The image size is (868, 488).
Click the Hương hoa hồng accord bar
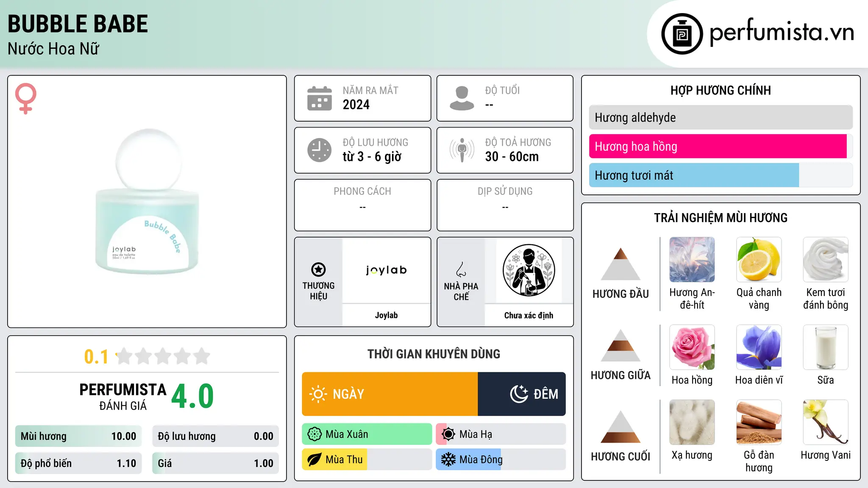pos(721,147)
